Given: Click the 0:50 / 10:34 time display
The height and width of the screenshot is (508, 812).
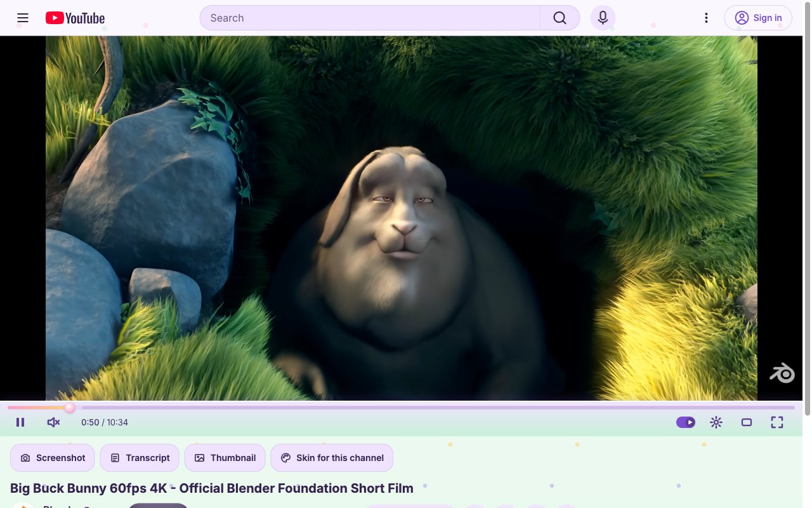Looking at the screenshot, I should click(x=105, y=422).
